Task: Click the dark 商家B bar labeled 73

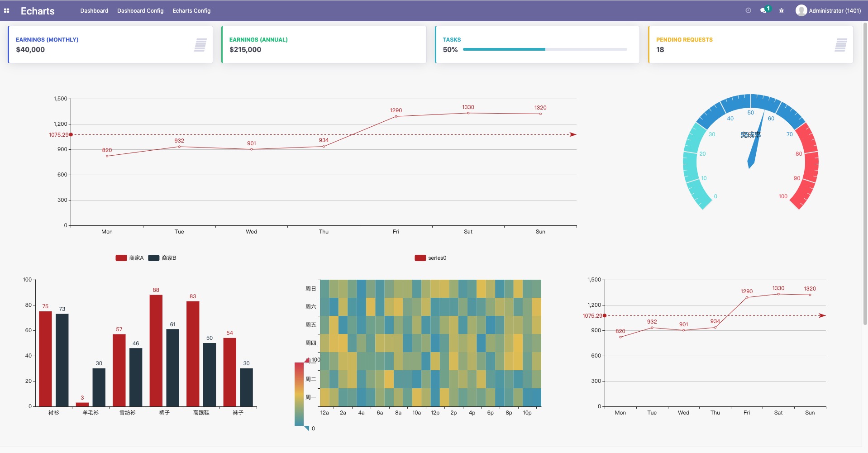Action: [x=62, y=360]
